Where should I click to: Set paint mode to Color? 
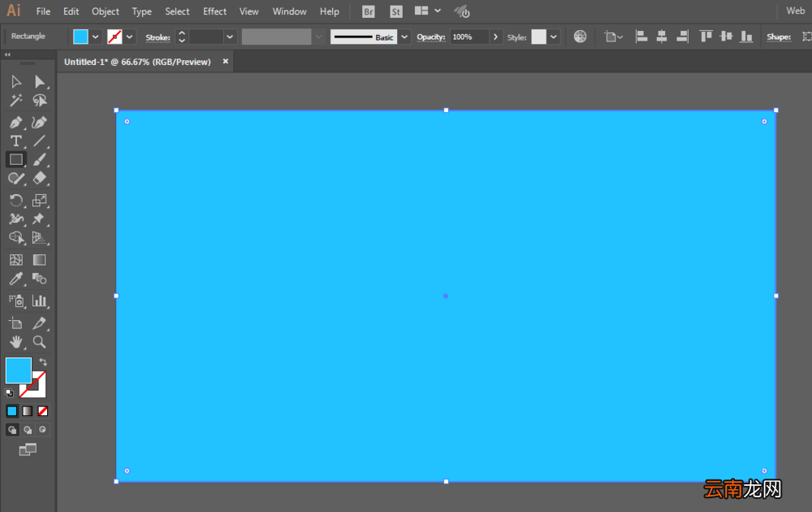coord(12,411)
